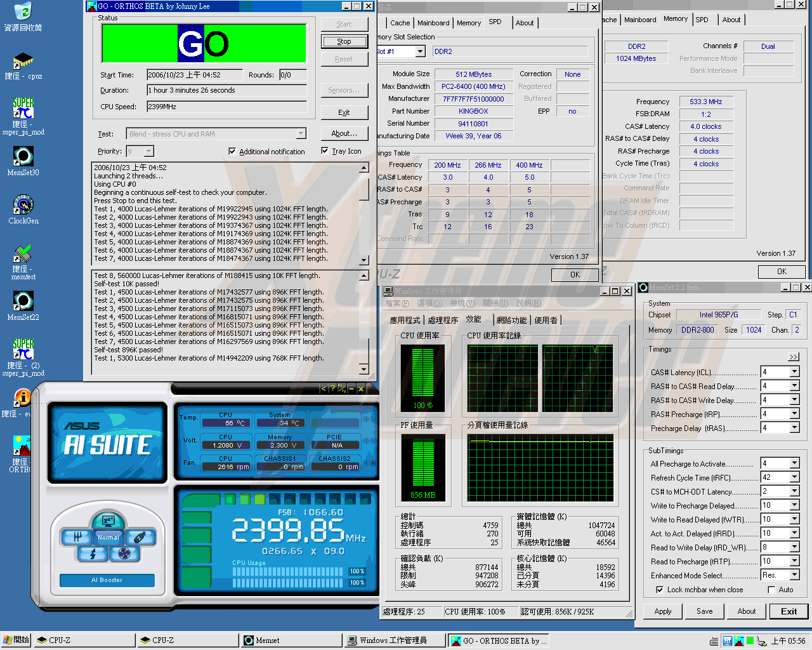
Task: Open Enhanced Mode Select dropdown
Action: [794, 575]
